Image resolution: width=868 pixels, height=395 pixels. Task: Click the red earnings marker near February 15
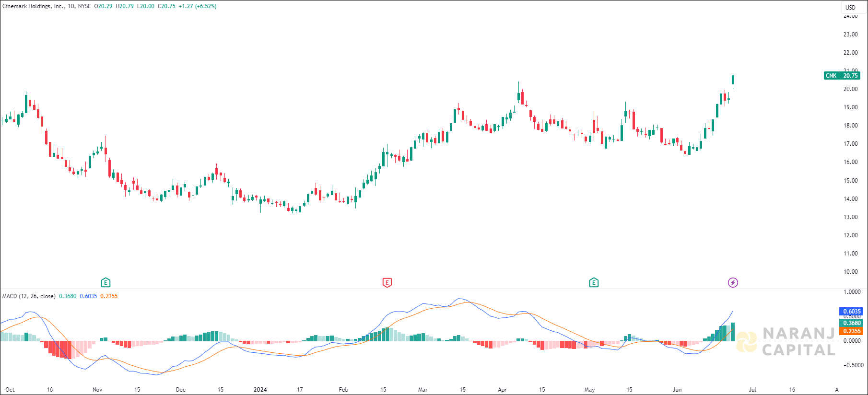click(x=387, y=282)
